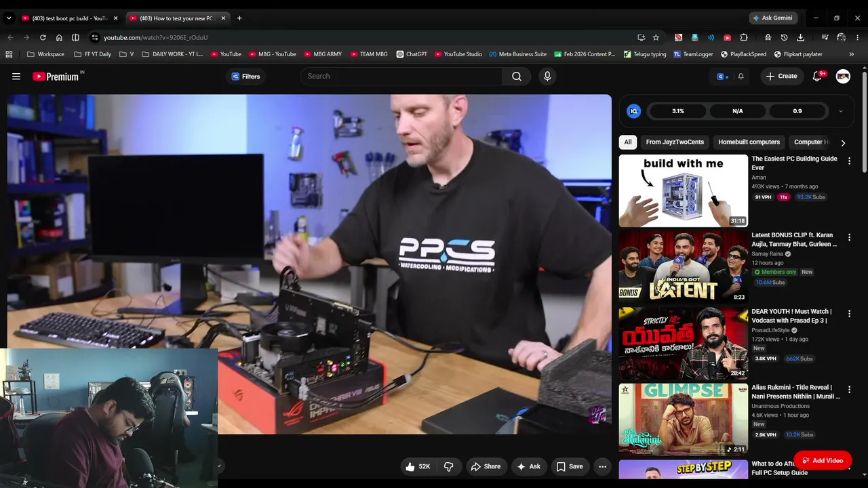The height and width of the screenshot is (488, 868).
Task: Save the video to a playlist
Action: 570,466
